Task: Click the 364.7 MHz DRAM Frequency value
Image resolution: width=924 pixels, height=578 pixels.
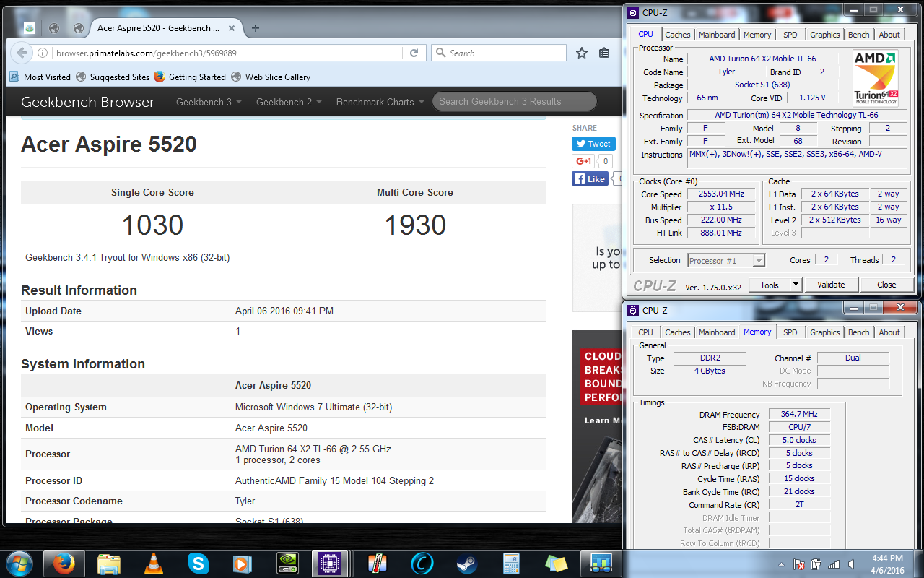Action: click(x=800, y=414)
